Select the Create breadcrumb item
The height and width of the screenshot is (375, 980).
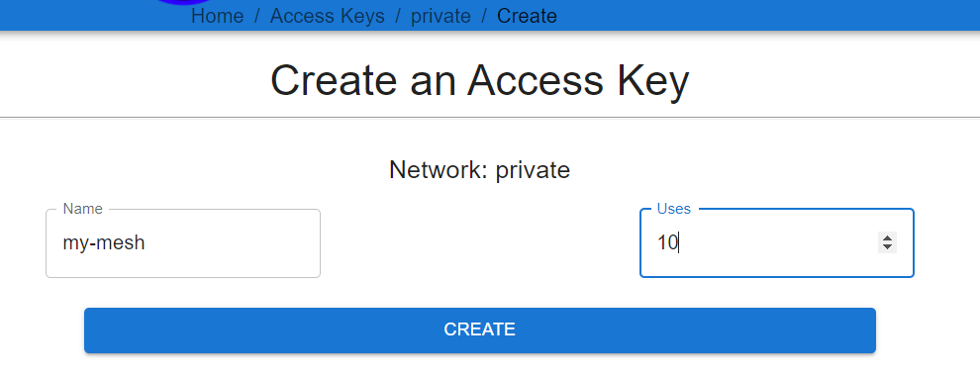(x=527, y=16)
